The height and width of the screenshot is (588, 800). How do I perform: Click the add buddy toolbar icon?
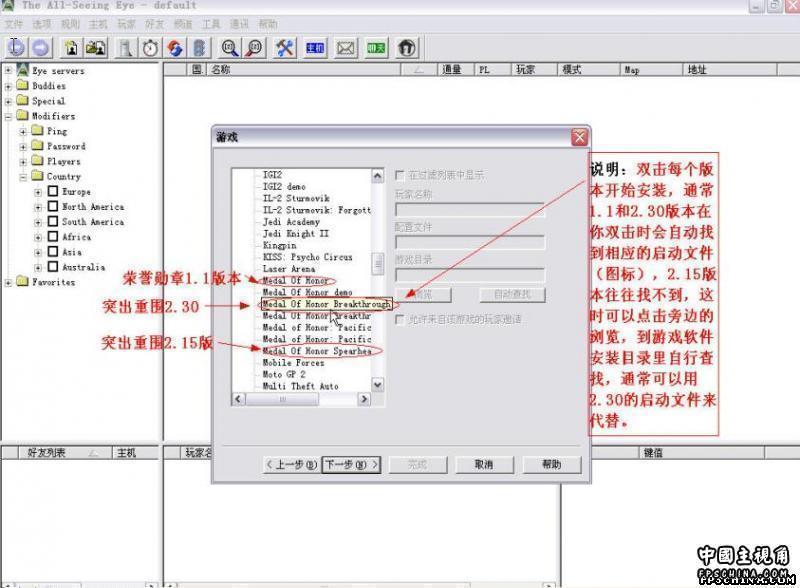click(x=71, y=48)
